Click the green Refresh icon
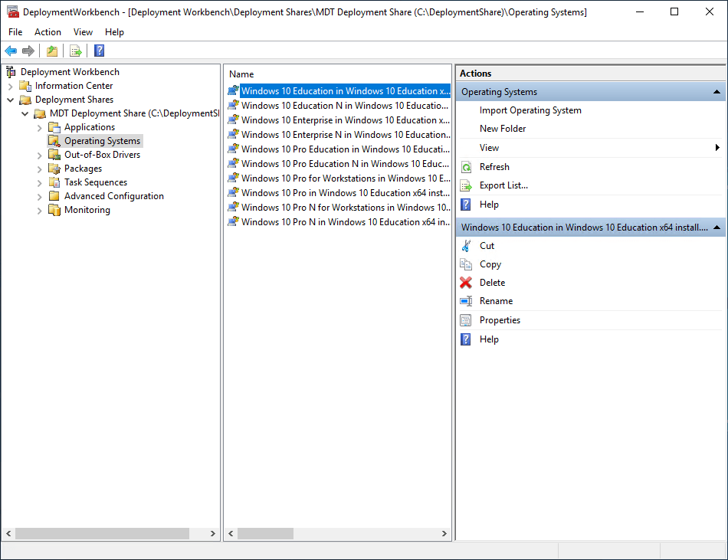The height and width of the screenshot is (560, 728). pyautogui.click(x=466, y=167)
